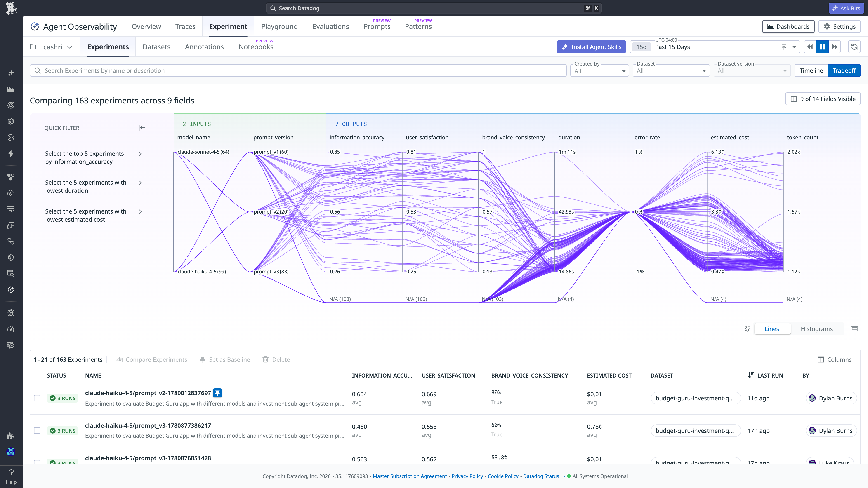Open the puzzle-piece integrations icon in sidebar
This screenshot has height=488, width=868.
click(x=11, y=435)
